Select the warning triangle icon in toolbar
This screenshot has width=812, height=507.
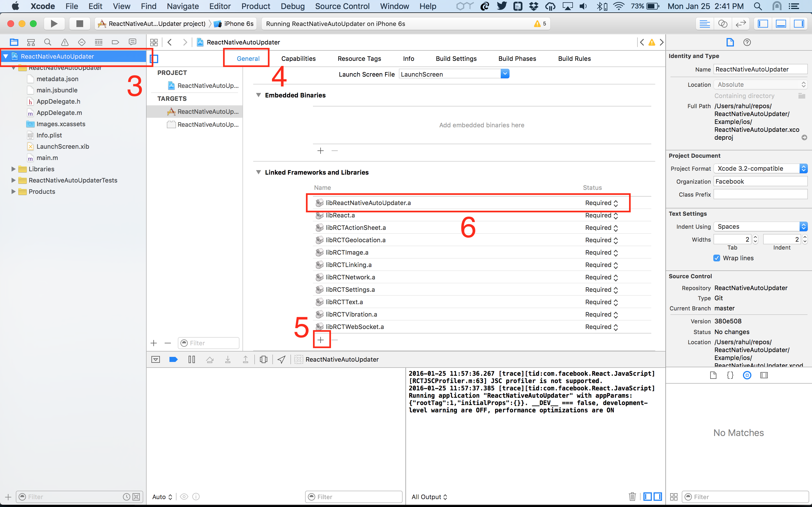pyautogui.click(x=64, y=41)
